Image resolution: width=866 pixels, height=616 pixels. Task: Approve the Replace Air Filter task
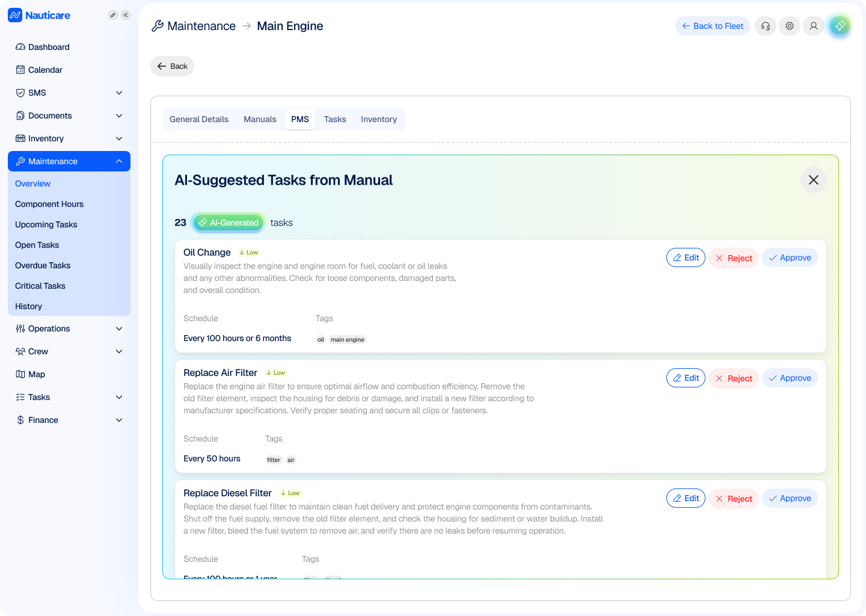790,378
